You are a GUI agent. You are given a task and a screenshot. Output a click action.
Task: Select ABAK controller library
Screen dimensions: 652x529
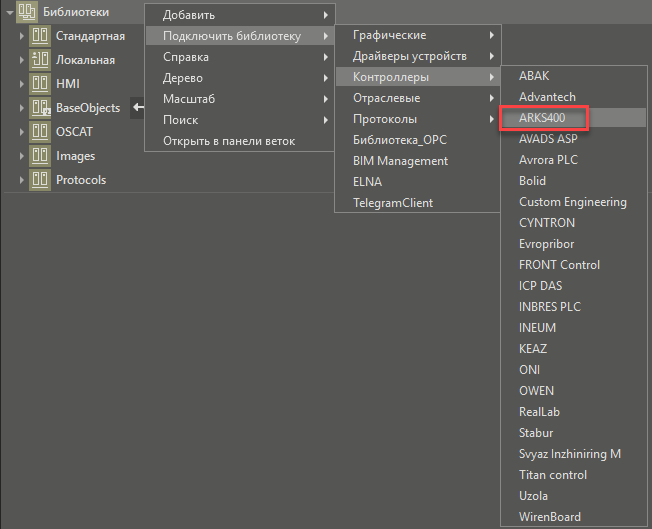coord(574,76)
